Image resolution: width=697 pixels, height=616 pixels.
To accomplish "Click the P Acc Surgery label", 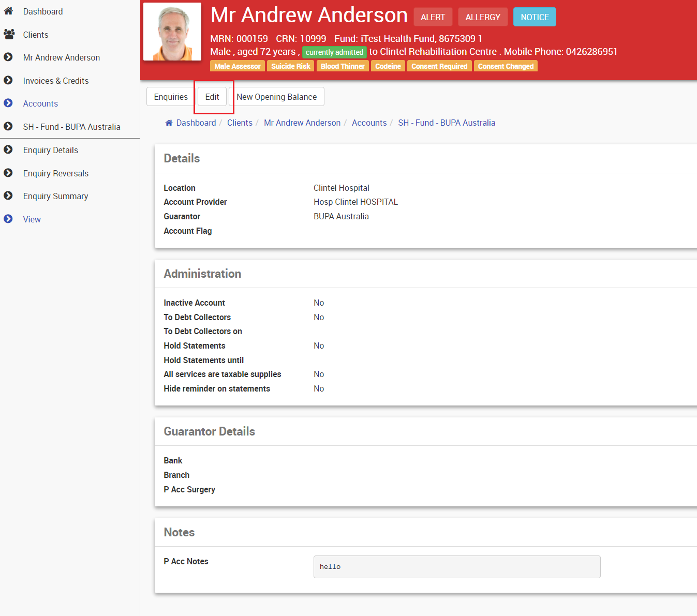I will pyautogui.click(x=189, y=489).
